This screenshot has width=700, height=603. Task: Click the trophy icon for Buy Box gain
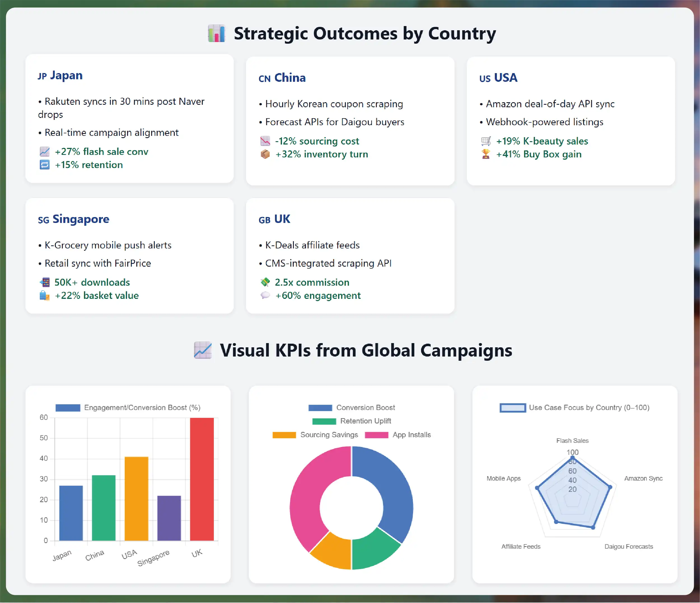point(486,154)
